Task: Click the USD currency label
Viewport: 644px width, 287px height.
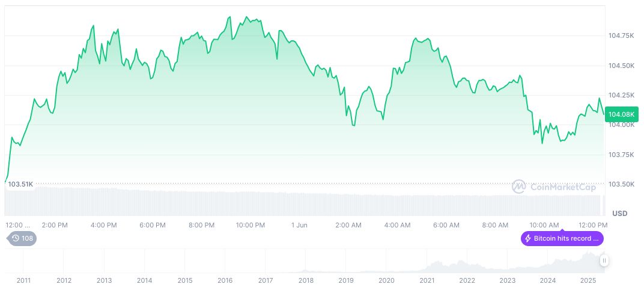Action: [619, 214]
